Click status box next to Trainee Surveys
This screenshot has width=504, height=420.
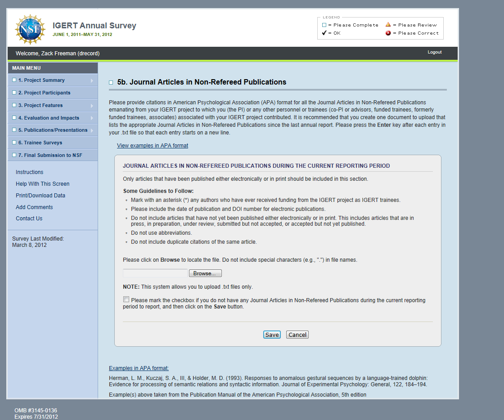tap(14, 143)
